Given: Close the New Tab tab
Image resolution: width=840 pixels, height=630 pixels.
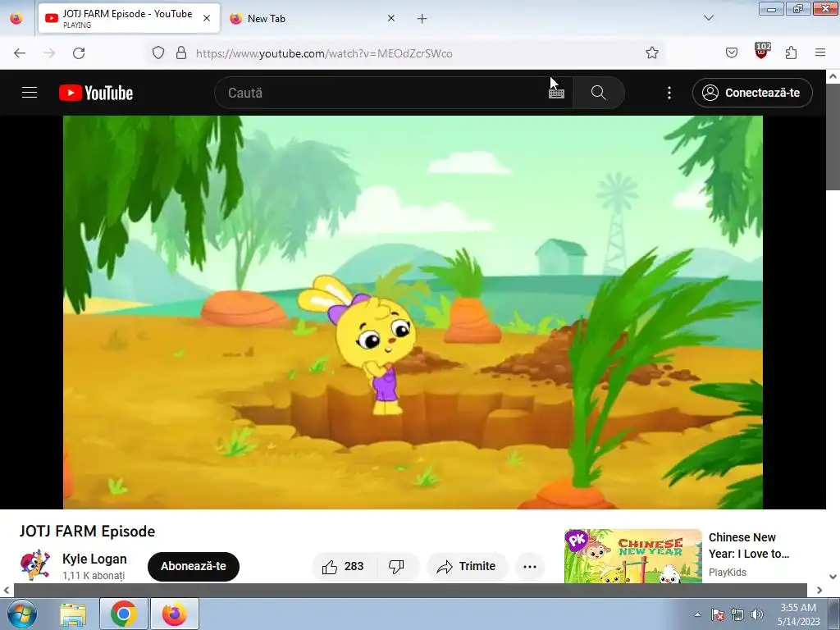Looking at the screenshot, I should click(x=391, y=18).
